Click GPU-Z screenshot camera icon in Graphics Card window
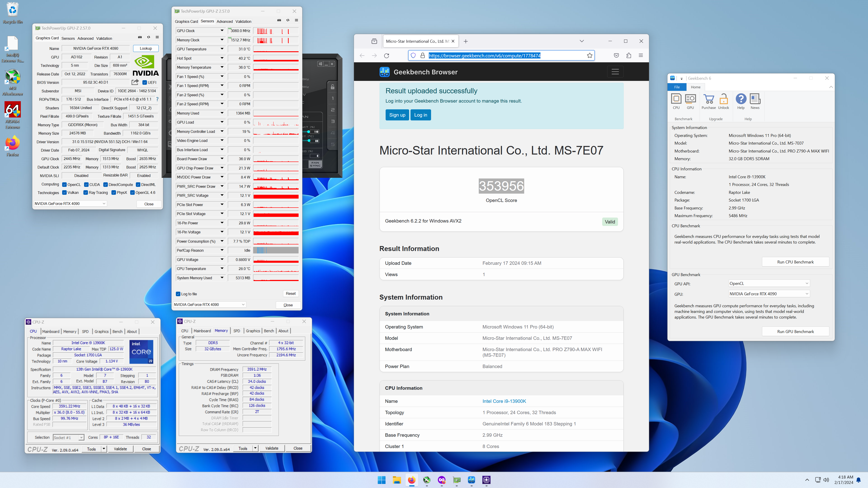The image size is (868, 488). 140,37
